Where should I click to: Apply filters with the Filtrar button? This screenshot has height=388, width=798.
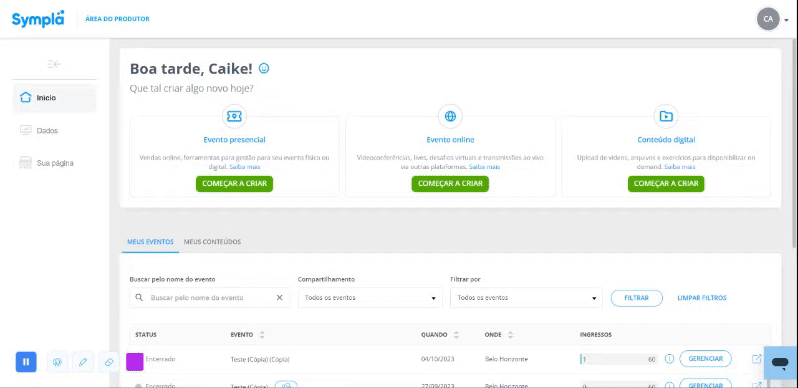637,298
